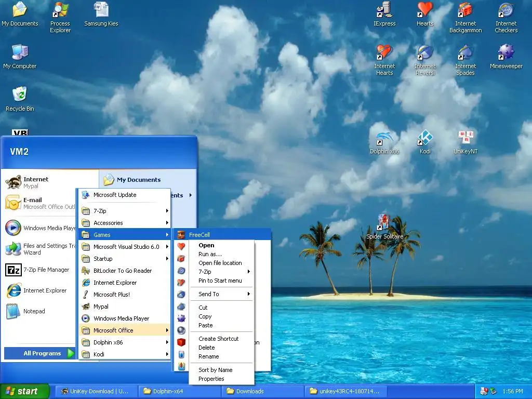
Task: Expand the Accessories programs folder
Action: tap(125, 223)
